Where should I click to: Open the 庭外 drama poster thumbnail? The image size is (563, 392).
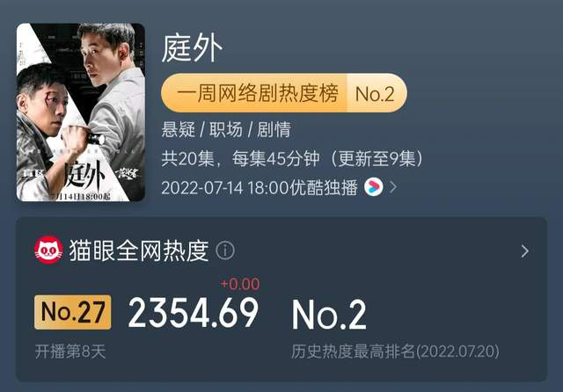(x=81, y=112)
